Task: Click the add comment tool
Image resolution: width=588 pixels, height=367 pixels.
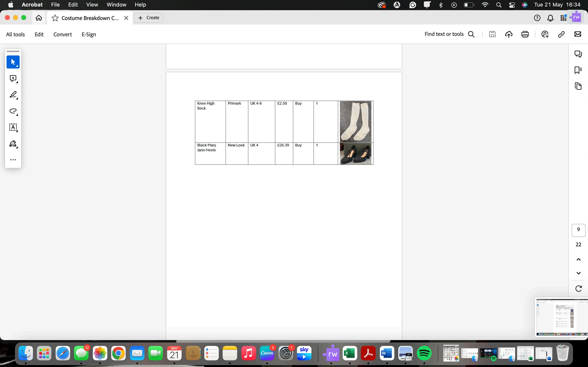Action: tap(13, 78)
